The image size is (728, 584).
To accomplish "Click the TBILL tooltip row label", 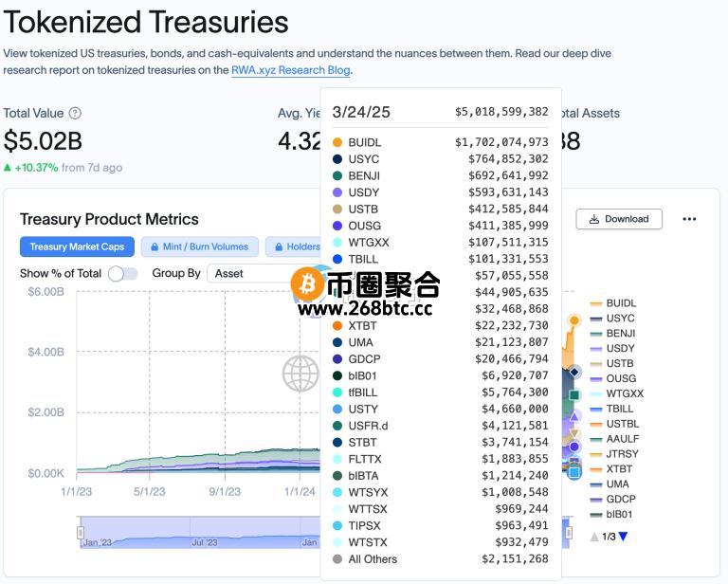I will click(x=363, y=260).
